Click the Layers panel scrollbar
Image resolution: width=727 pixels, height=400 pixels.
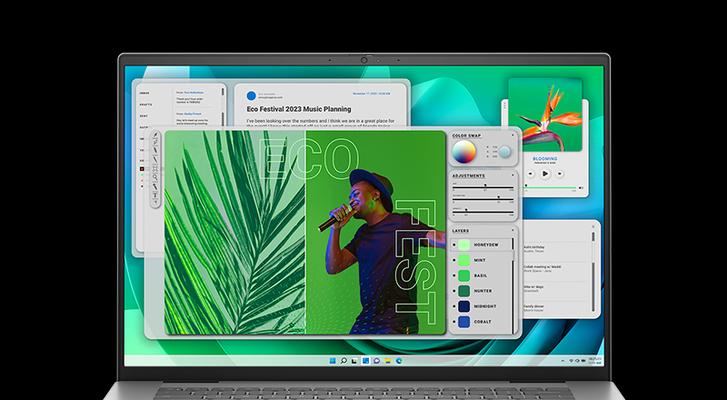click(513, 285)
